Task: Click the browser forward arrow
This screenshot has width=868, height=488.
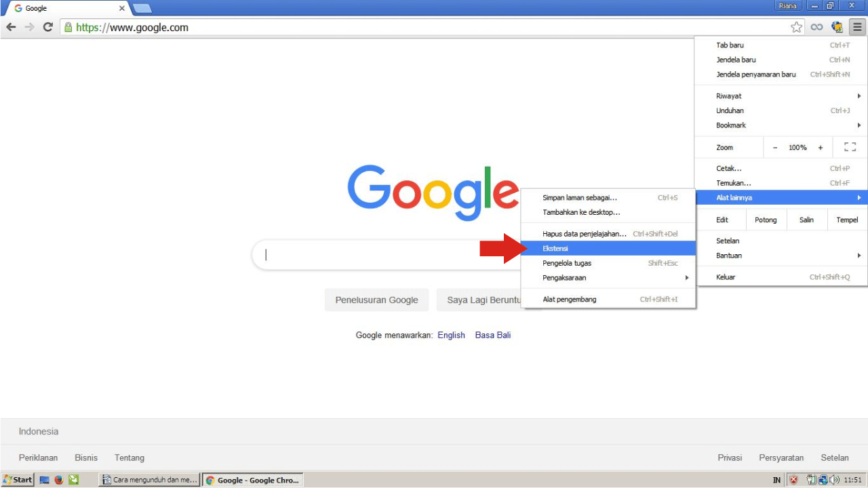Action: tap(29, 27)
